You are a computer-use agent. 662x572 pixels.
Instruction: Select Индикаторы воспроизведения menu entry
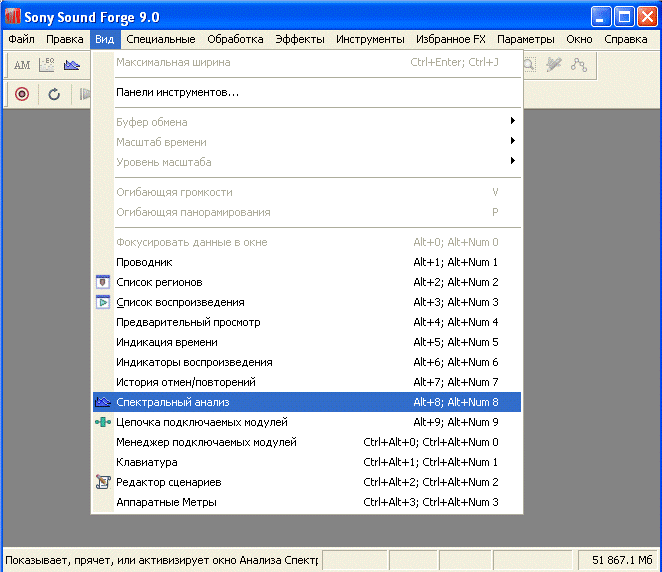click(307, 362)
